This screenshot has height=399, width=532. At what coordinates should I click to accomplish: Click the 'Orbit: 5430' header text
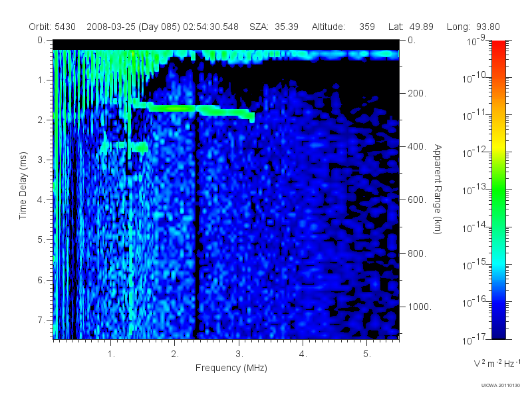click(x=52, y=27)
